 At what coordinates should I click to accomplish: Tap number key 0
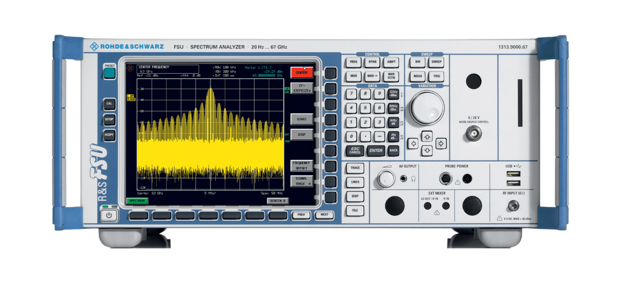(352, 136)
